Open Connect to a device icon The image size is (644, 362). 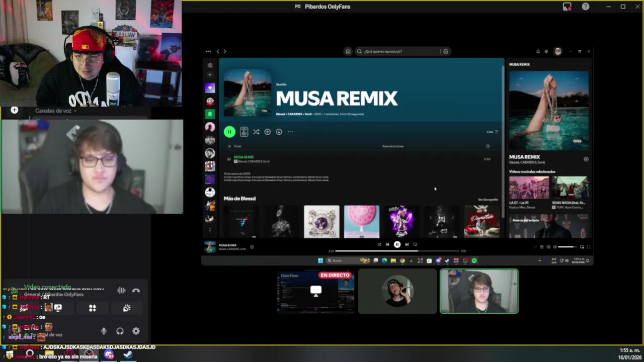548,247
